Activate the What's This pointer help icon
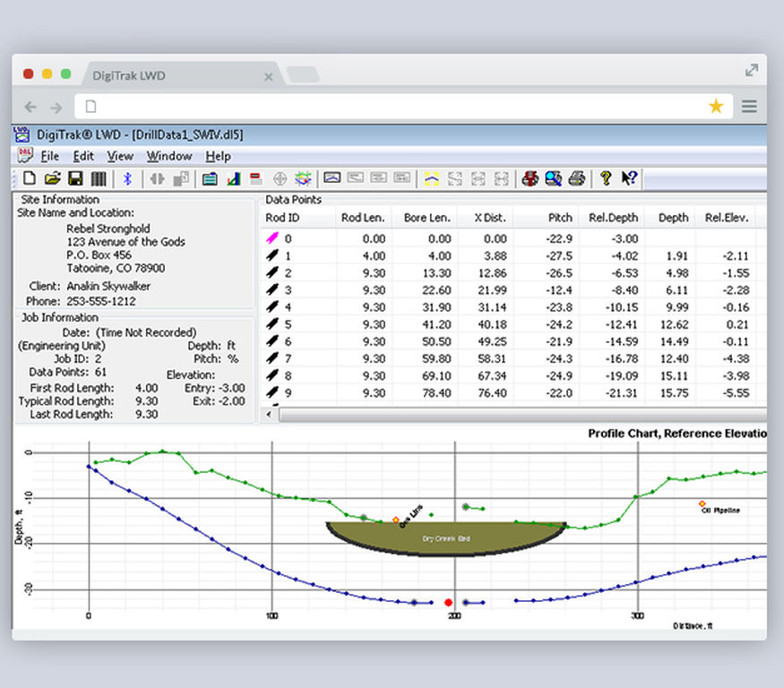The image size is (784, 688). tap(629, 178)
